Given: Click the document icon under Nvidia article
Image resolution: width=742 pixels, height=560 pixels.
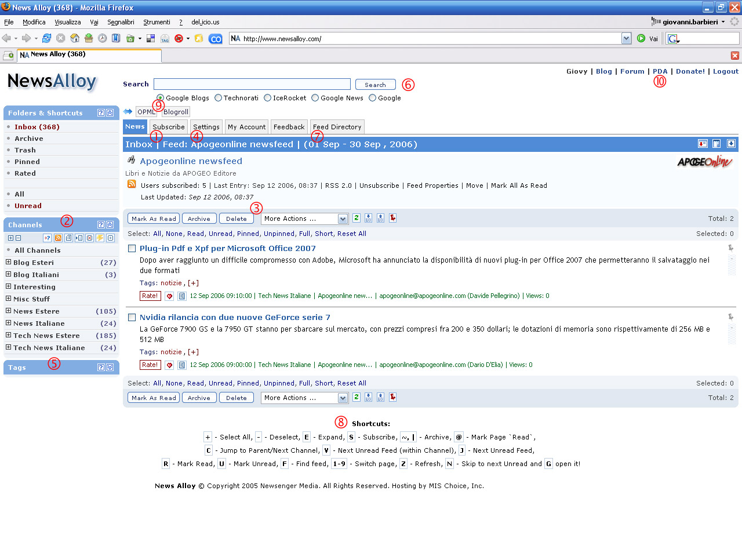Looking at the screenshot, I should tap(181, 365).
